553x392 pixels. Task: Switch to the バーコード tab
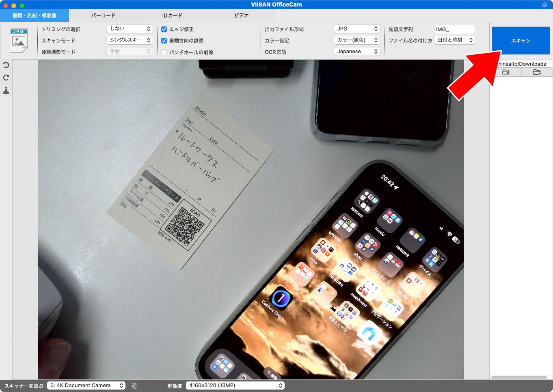pos(103,15)
